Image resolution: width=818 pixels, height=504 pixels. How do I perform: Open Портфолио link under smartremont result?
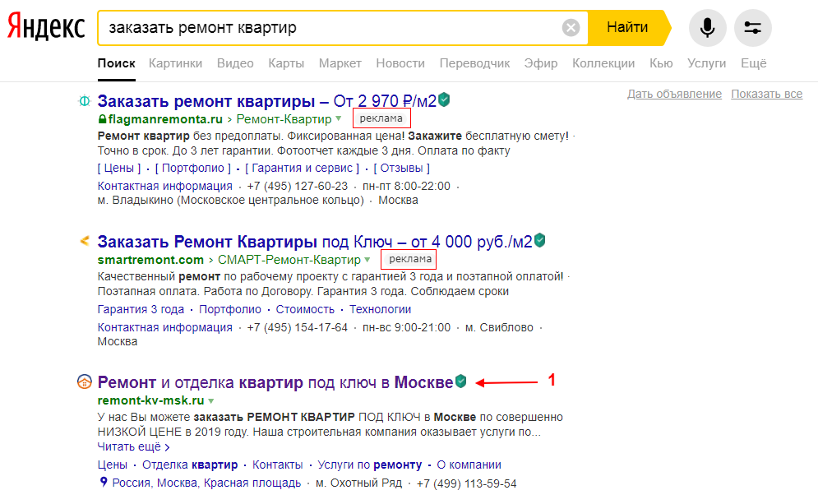tap(230, 309)
